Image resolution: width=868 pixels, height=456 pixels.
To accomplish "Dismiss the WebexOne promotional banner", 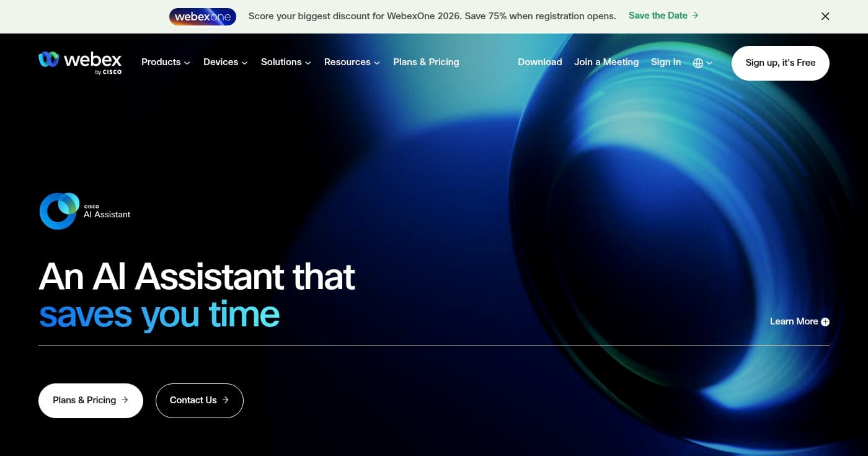I will [x=825, y=16].
